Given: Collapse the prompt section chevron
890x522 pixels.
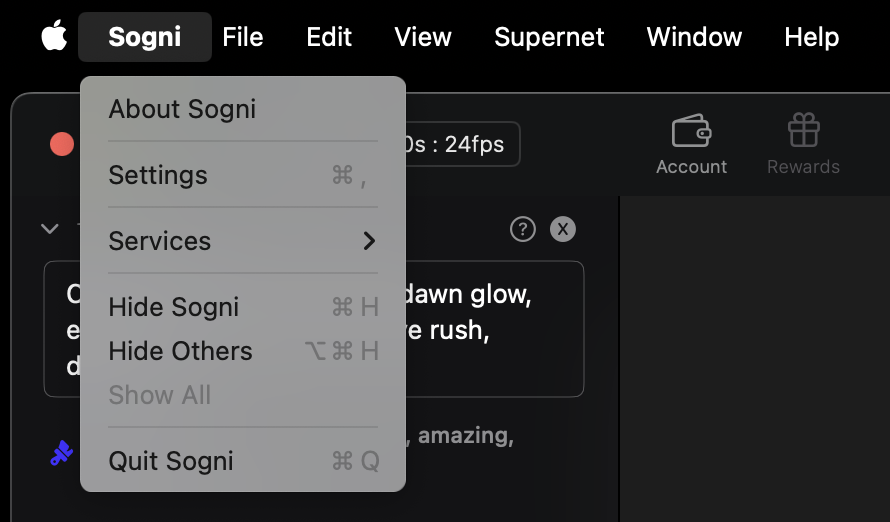Looking at the screenshot, I should pyautogui.click(x=50, y=229).
